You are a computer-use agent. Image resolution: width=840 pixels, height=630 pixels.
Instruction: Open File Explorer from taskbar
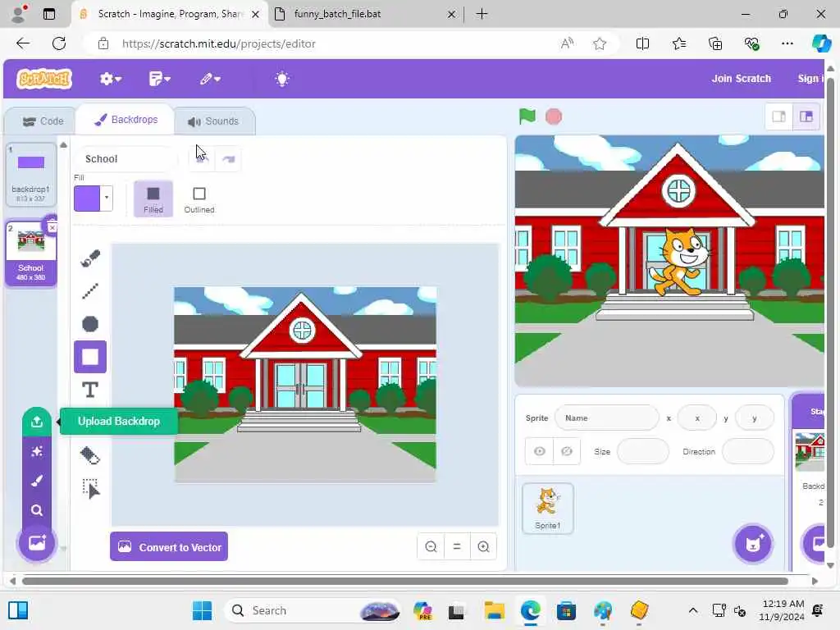point(494,610)
